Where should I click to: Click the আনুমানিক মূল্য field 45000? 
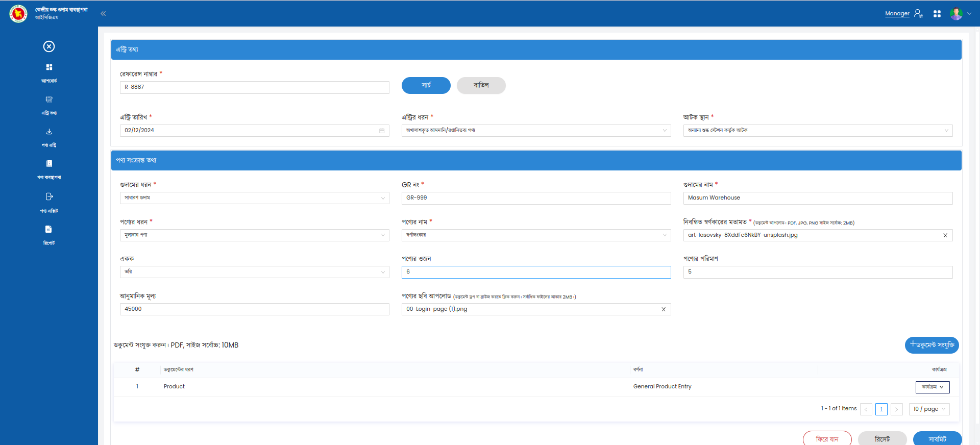(x=255, y=309)
